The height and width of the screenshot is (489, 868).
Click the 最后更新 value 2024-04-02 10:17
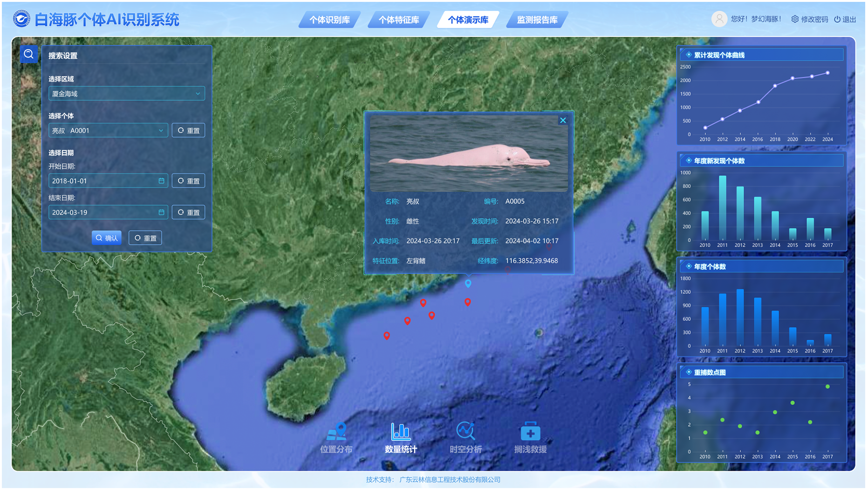point(532,241)
